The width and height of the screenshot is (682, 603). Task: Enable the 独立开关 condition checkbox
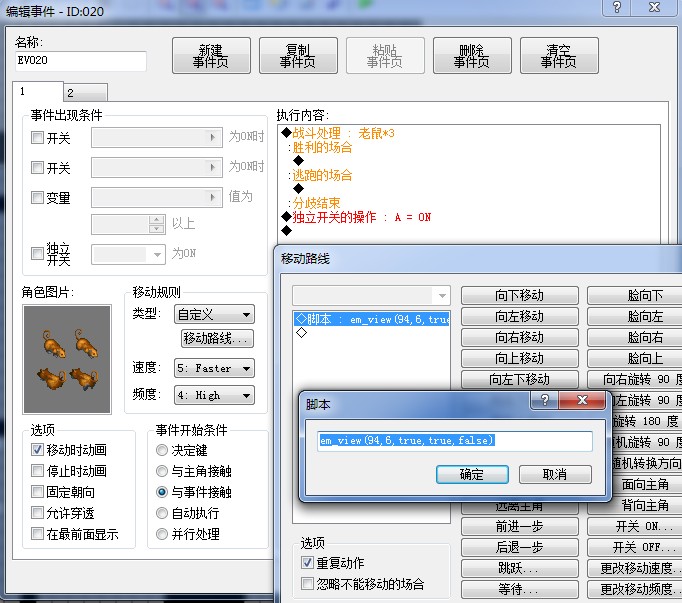point(37,253)
